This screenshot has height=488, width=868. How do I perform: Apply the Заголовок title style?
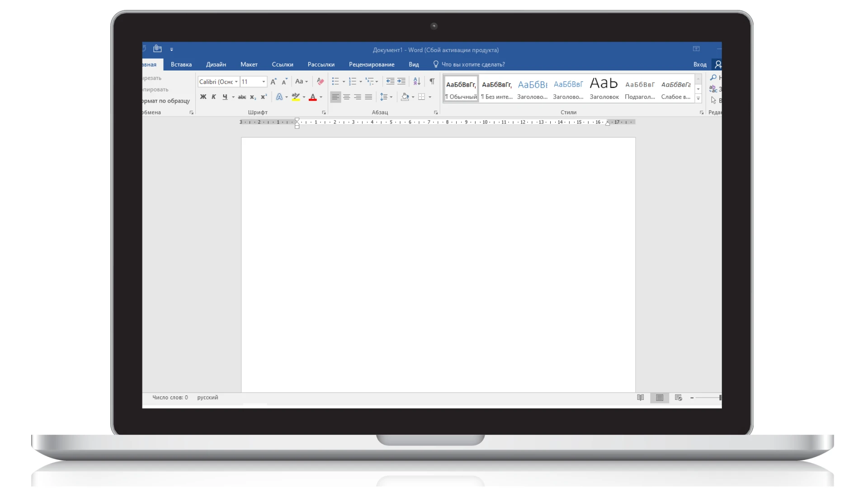[x=604, y=89]
